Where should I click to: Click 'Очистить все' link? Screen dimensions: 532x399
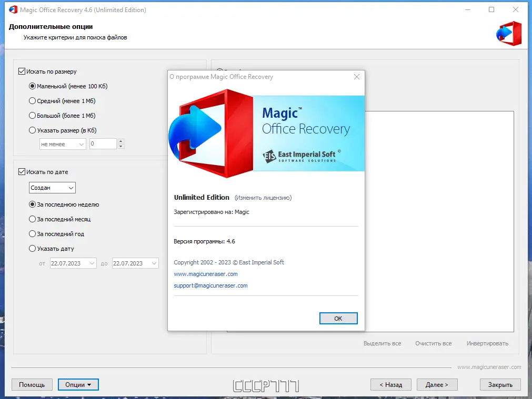pos(433,343)
